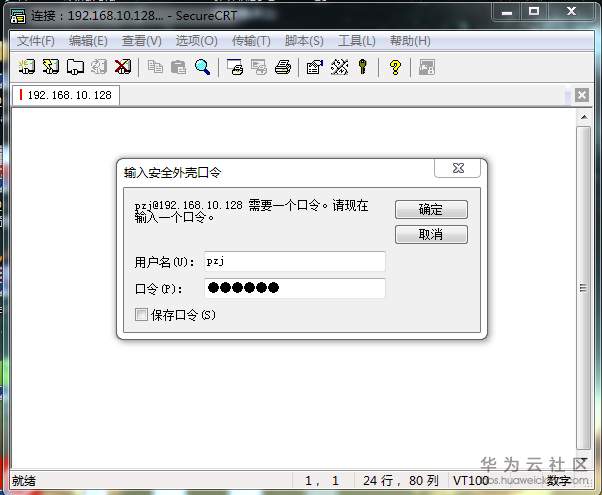Open the 脚本(S) menu
The image size is (602, 495).
(304, 41)
